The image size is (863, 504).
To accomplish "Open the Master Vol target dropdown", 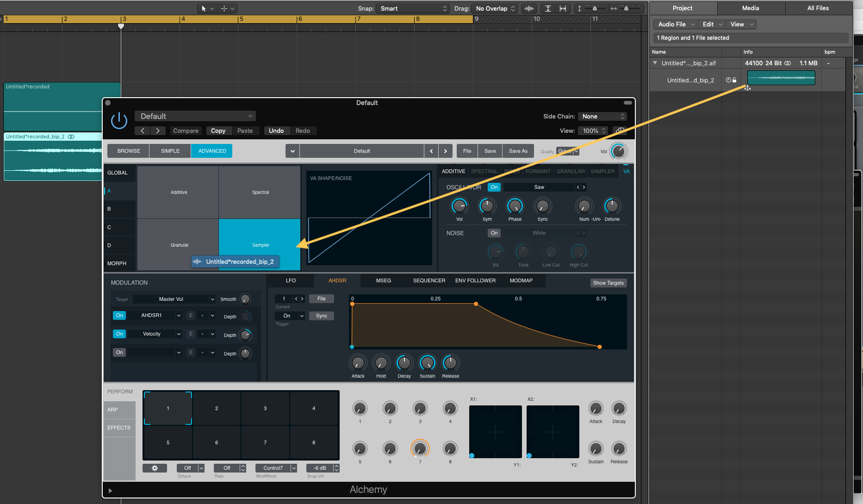I will coord(174,299).
